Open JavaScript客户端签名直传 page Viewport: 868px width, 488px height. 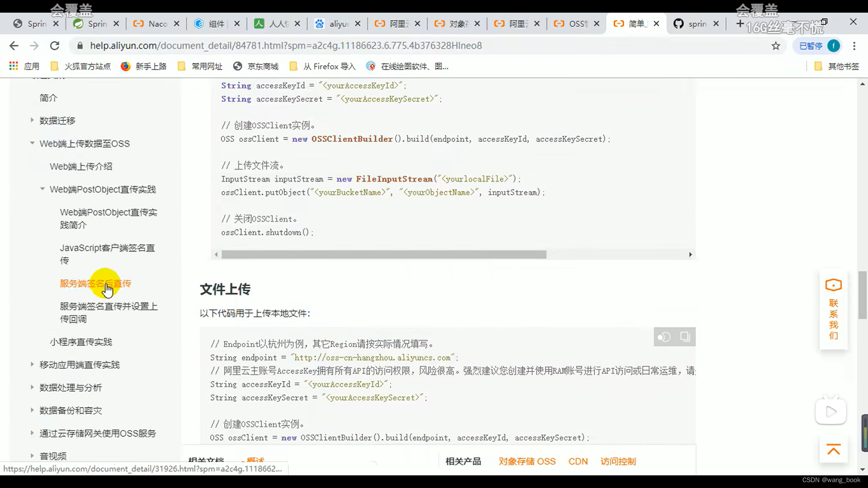click(108, 254)
